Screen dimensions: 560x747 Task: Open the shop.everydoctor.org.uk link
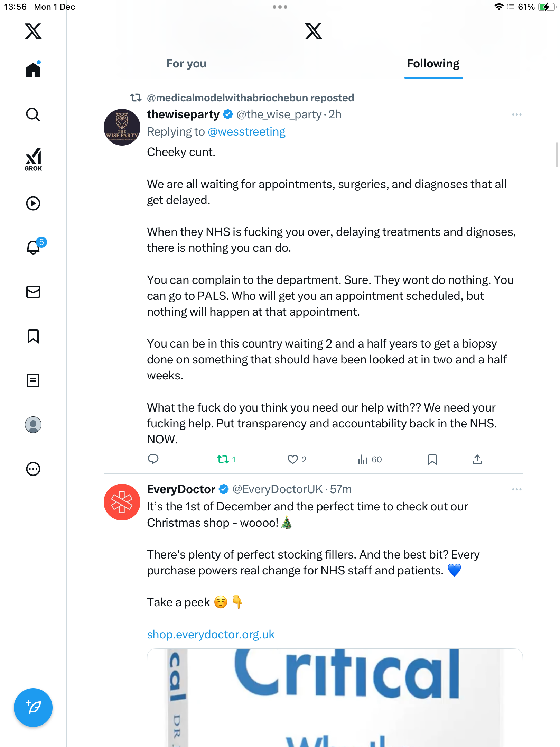pos(211,635)
